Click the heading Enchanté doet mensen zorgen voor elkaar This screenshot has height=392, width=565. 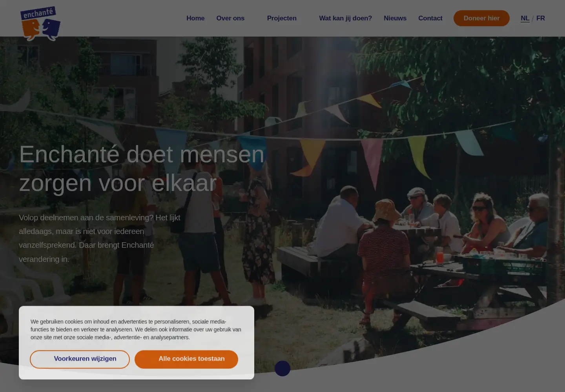click(142, 168)
